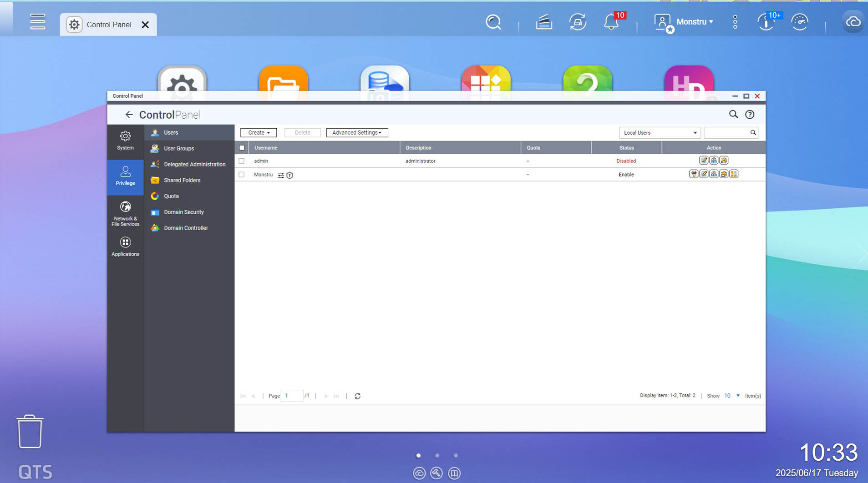Open the Advanced Settings dropdown
The image size is (868, 483).
tap(357, 133)
